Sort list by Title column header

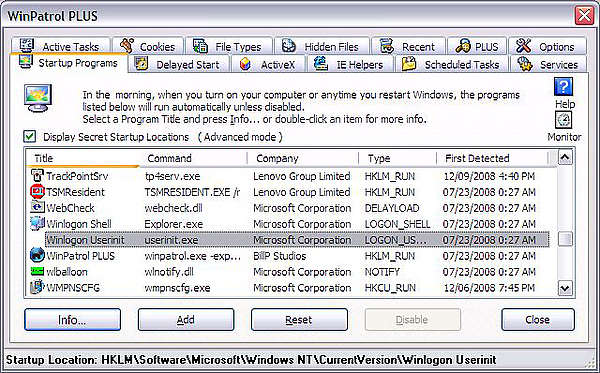83,158
